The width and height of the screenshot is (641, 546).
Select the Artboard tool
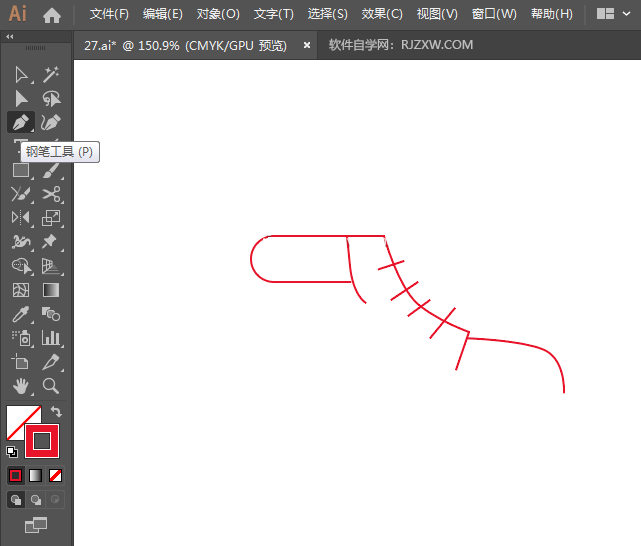click(20, 362)
